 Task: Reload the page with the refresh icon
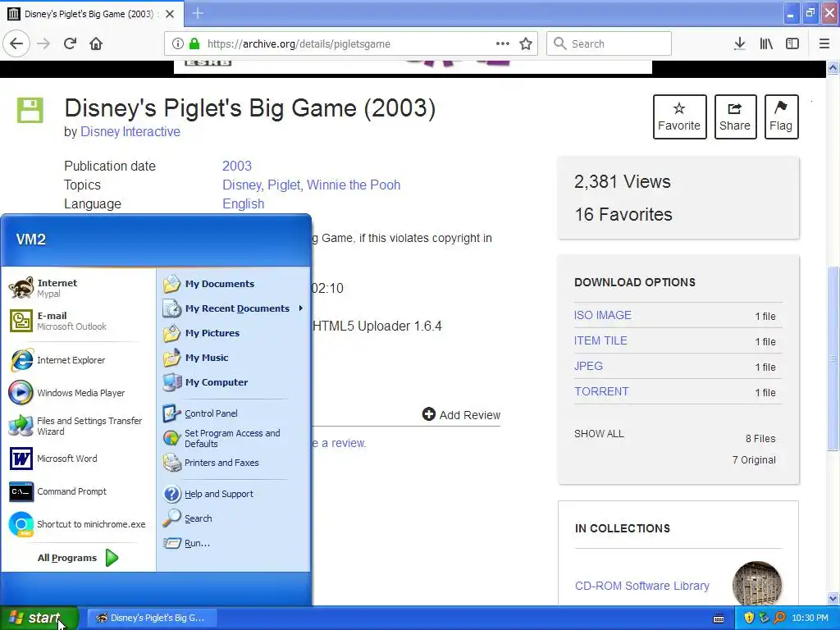click(x=70, y=43)
